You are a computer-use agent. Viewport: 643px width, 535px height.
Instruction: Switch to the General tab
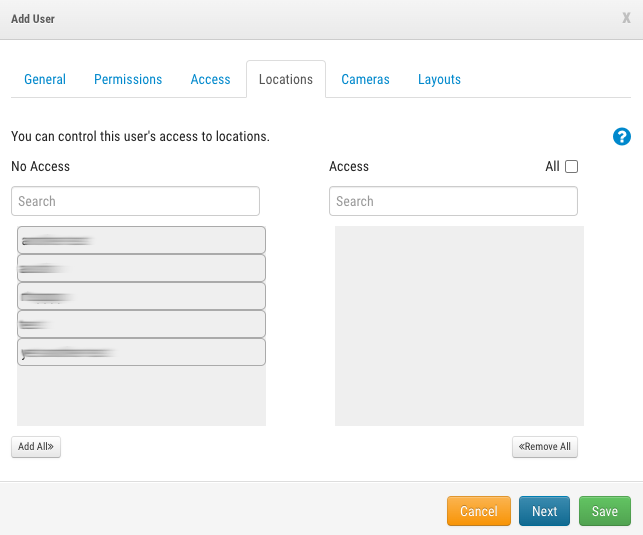pos(45,79)
